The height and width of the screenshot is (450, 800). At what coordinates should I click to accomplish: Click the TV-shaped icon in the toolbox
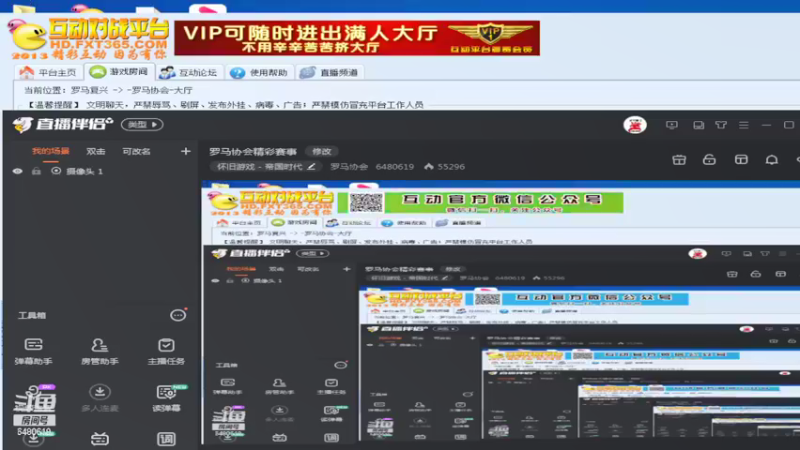(x=99, y=439)
